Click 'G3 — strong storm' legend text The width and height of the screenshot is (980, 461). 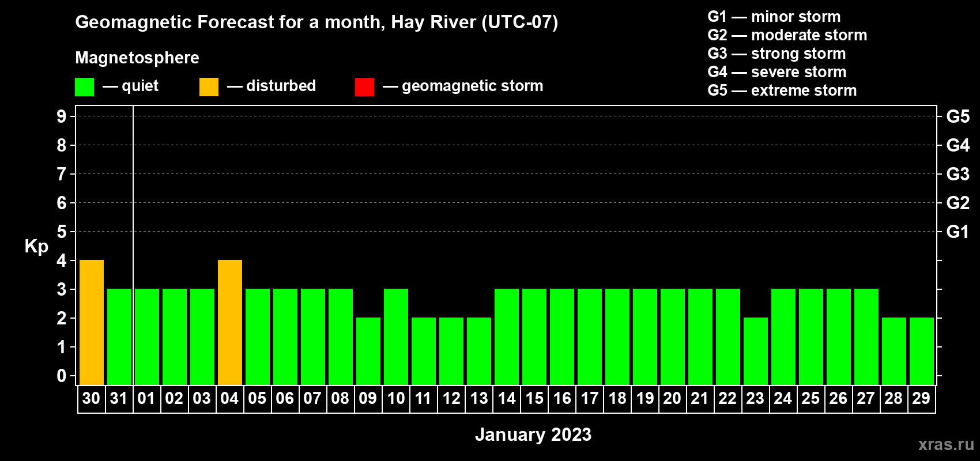coord(777,54)
